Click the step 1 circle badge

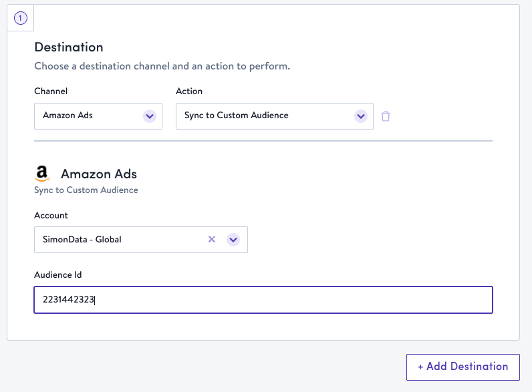(x=20, y=18)
